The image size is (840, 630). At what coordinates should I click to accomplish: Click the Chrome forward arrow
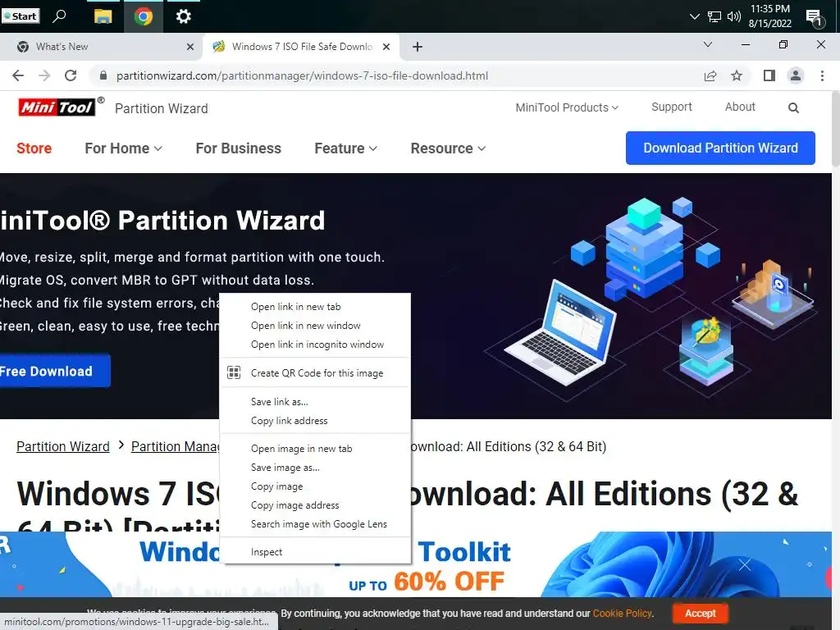tap(44, 75)
